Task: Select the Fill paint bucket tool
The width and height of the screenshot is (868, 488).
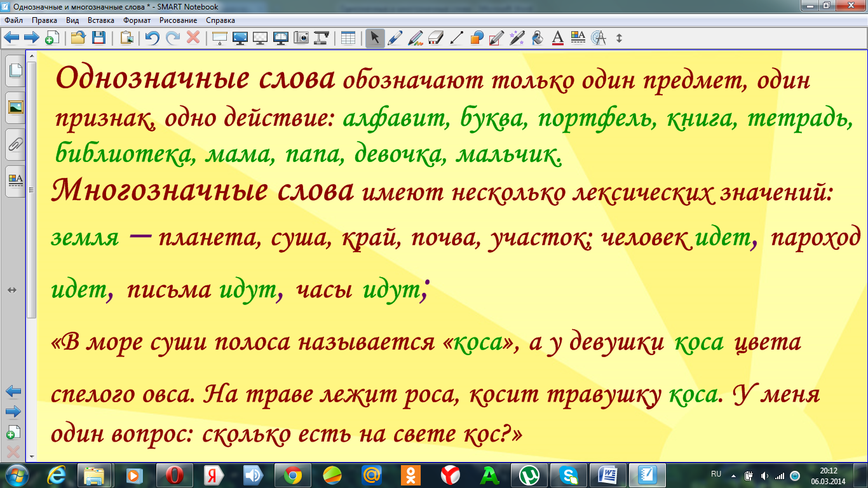Action: 538,38
